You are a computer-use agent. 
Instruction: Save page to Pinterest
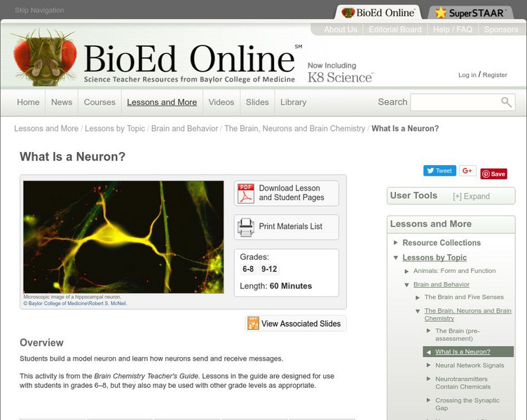coord(494,174)
